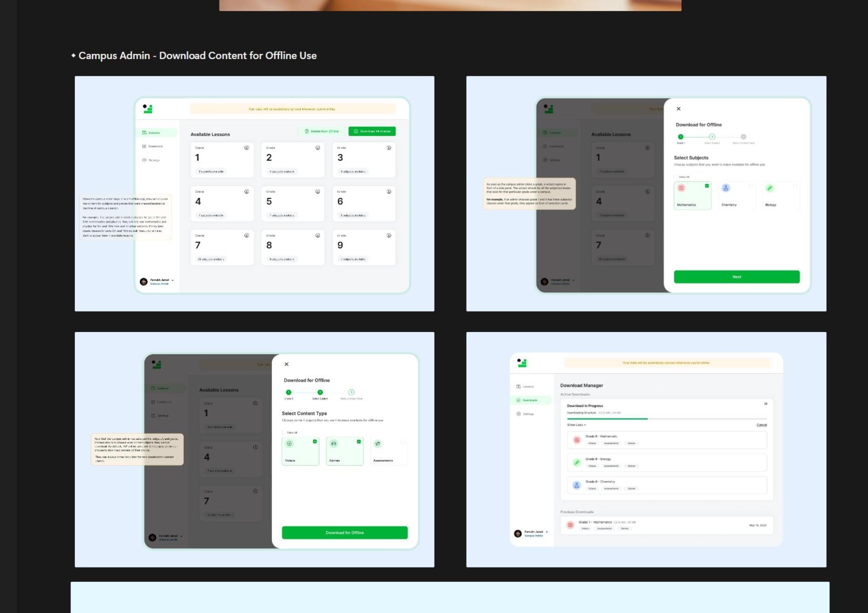This screenshot has height=613, width=868.
Task: Click Assessments icon in content type panel
Action: [378, 443]
